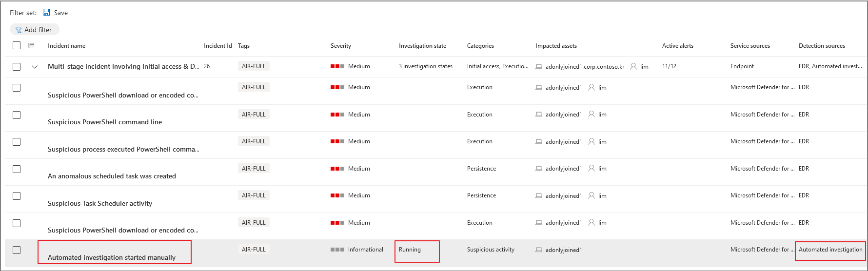
Task: Open the Suspicious Task Scheduler activity alert
Action: (100, 203)
